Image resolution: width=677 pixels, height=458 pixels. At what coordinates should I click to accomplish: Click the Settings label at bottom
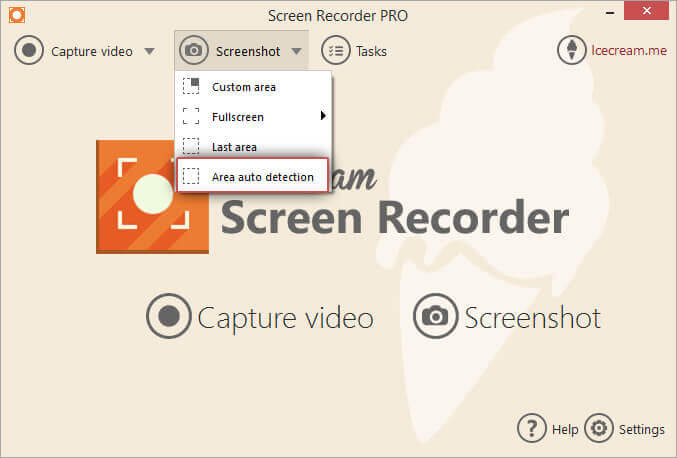pyautogui.click(x=642, y=429)
